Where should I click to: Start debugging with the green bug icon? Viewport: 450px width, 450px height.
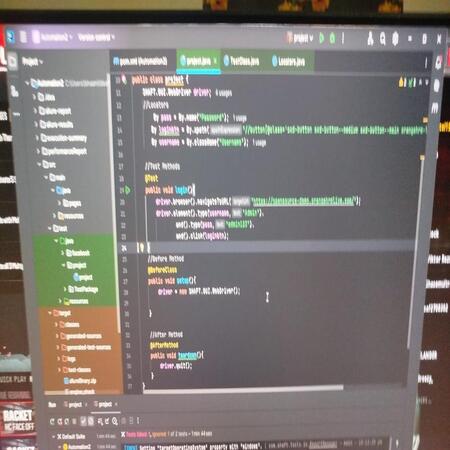tap(332, 38)
